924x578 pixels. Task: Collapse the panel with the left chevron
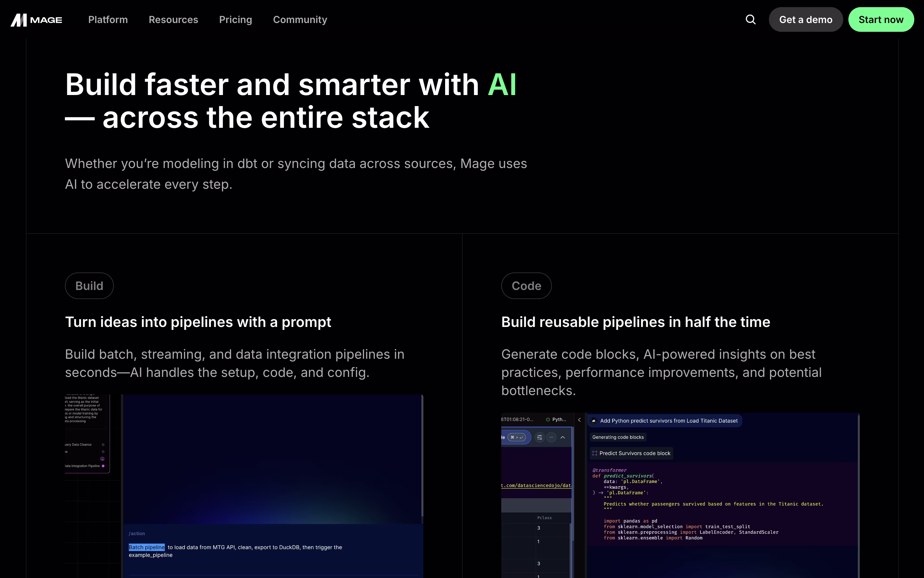click(579, 420)
